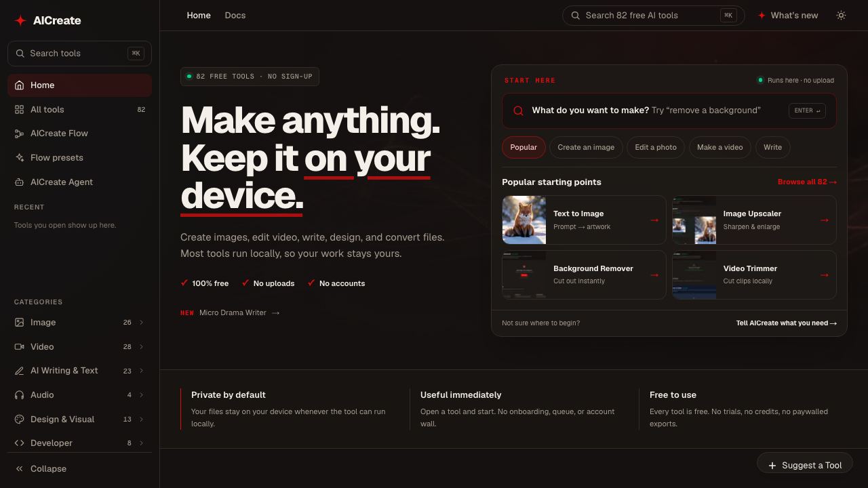Viewport: 868px width, 488px height.
Task: Click the All tools grid icon
Action: point(19,110)
